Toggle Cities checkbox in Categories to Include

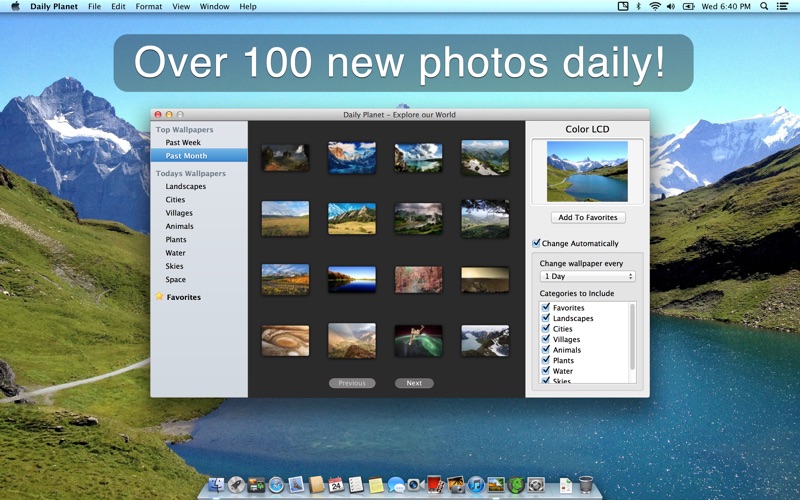545,329
